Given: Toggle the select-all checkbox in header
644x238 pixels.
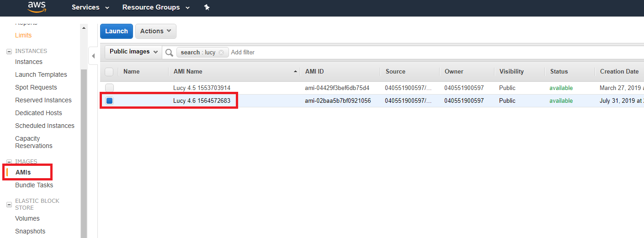Looking at the screenshot, I should pyautogui.click(x=109, y=72).
